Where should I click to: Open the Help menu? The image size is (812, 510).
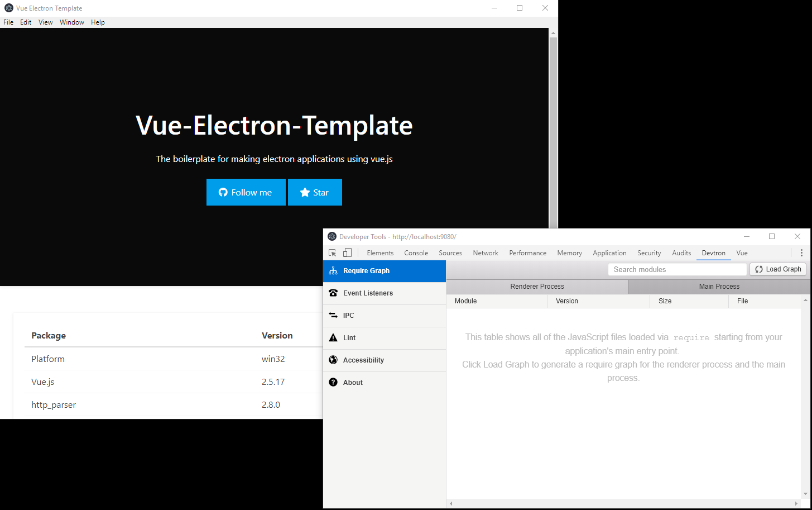click(x=98, y=22)
